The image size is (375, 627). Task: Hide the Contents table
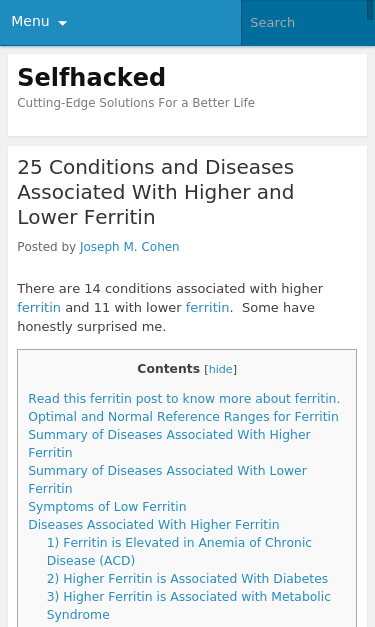point(221,369)
